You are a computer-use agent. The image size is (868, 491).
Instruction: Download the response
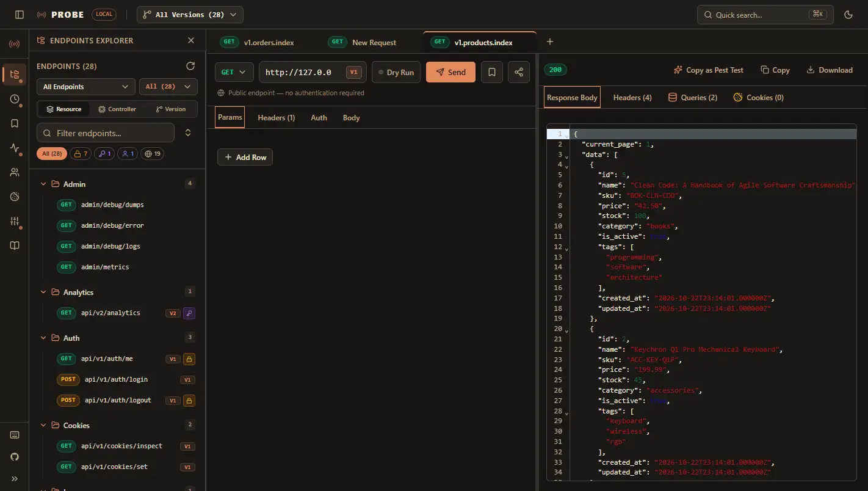pyautogui.click(x=830, y=70)
